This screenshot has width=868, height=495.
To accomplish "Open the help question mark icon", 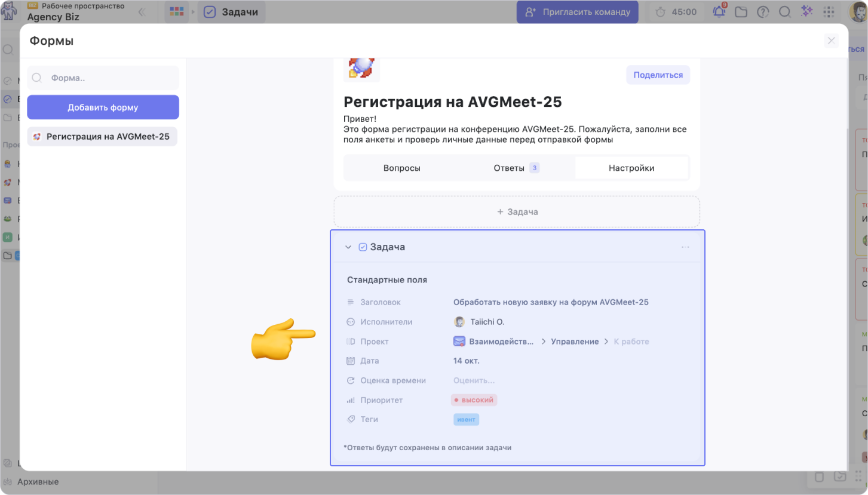I will [763, 12].
